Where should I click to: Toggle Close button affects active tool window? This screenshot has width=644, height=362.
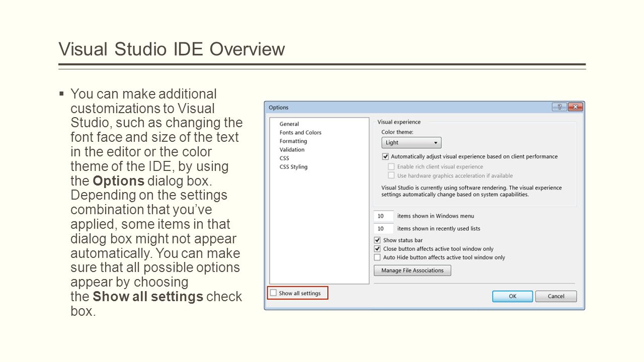[x=377, y=249]
